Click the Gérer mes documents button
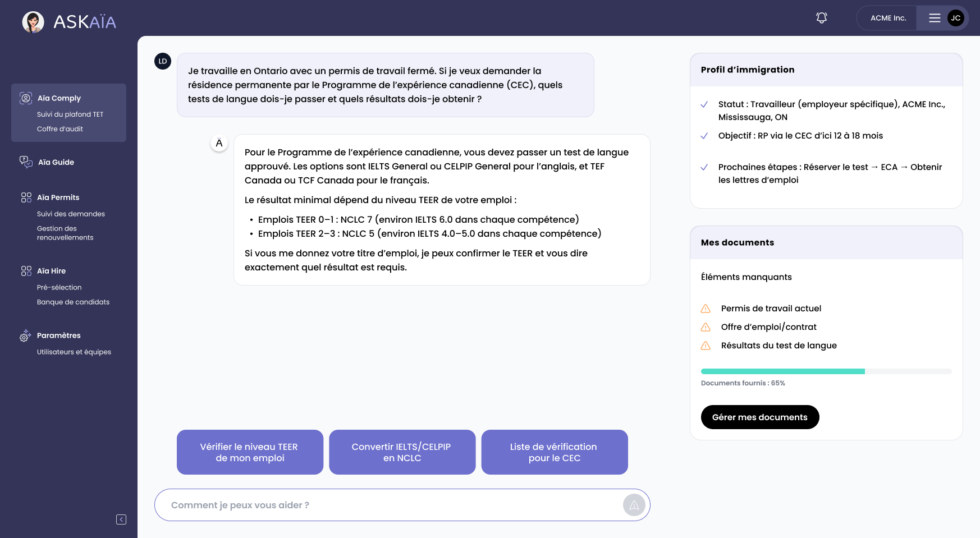The width and height of the screenshot is (980, 538). (x=759, y=417)
